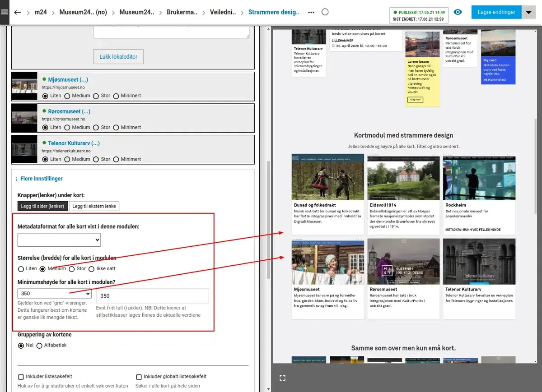Open the hamburger main menu

click(x=5, y=12)
